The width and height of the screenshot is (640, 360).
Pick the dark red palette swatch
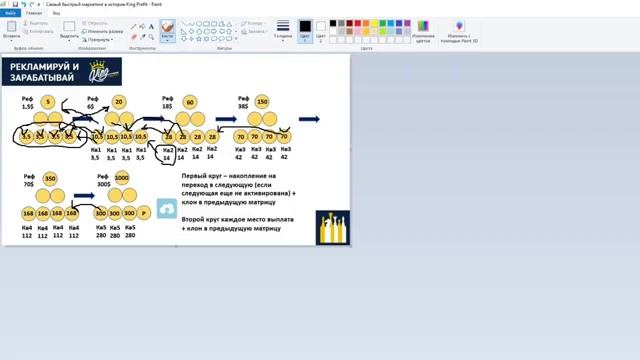pyautogui.click(x=349, y=23)
